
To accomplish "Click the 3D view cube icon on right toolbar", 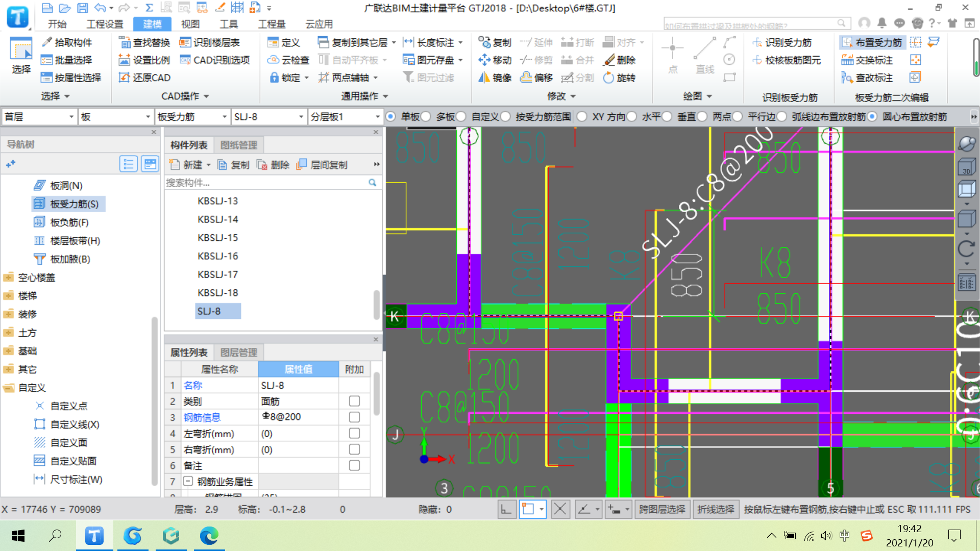I will coord(967,167).
